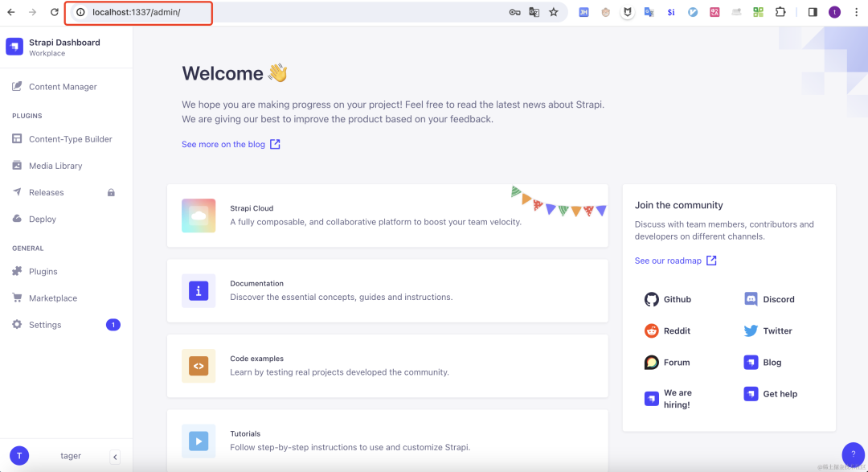The image size is (868, 472).
Task: Click the Deploy cloud icon
Action: pyautogui.click(x=17, y=218)
